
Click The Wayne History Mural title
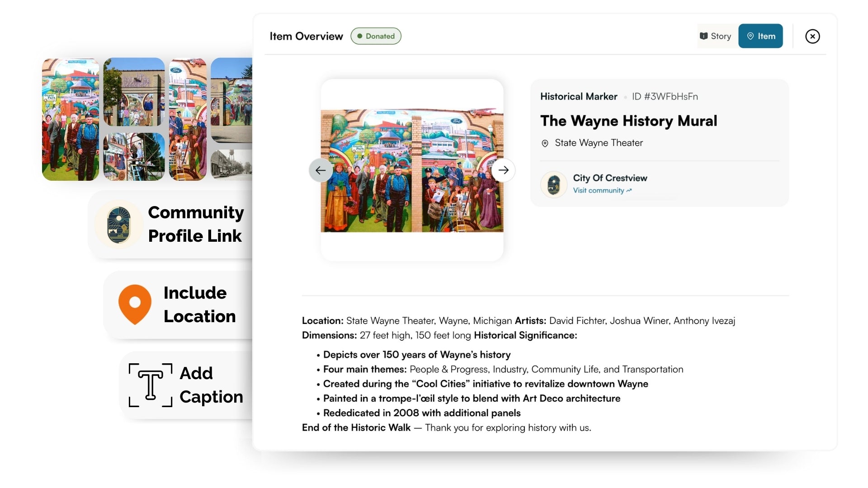[628, 121]
